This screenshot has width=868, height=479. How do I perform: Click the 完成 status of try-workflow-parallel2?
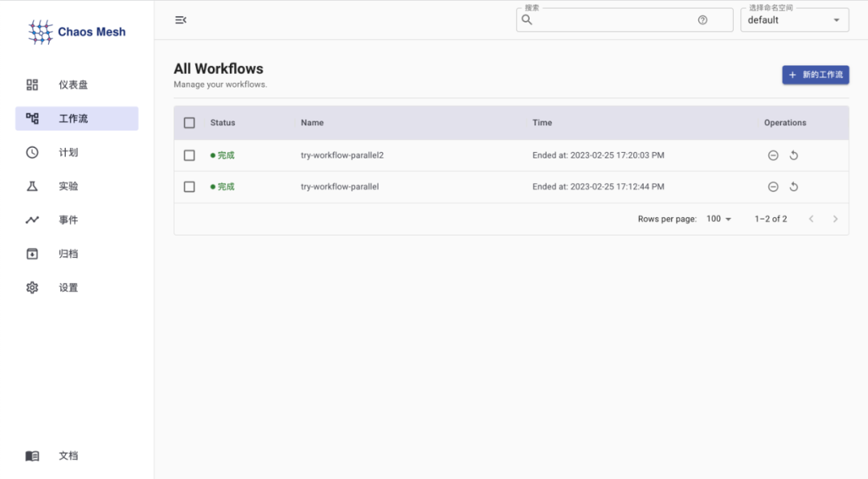coord(223,156)
